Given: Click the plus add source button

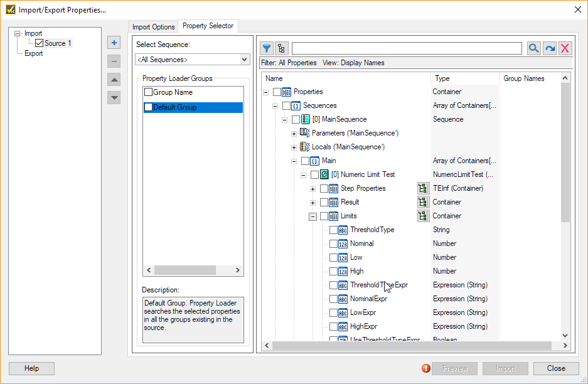Looking at the screenshot, I should coord(114,43).
